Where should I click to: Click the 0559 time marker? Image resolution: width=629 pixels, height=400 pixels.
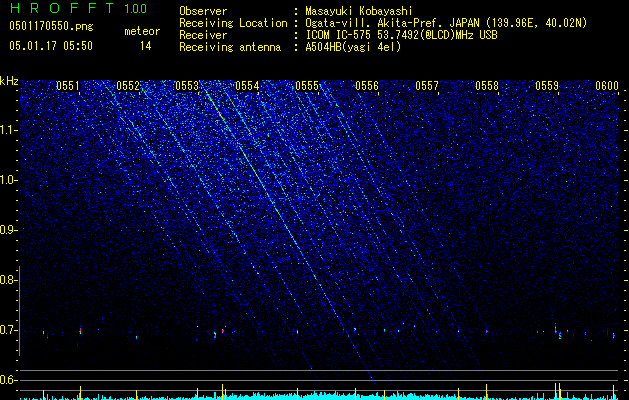(547, 85)
